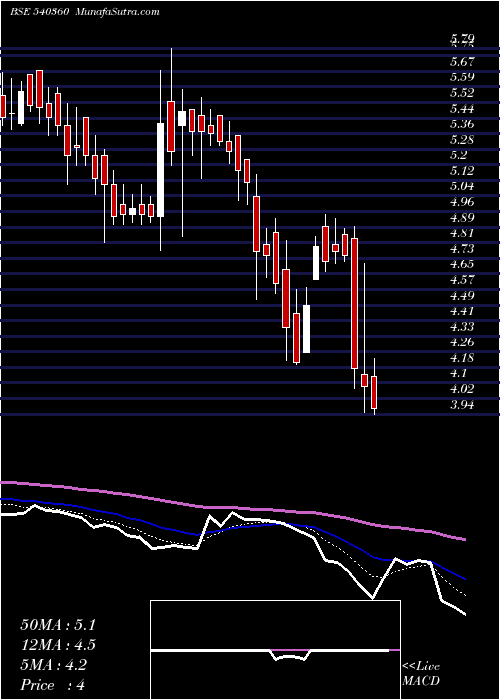500x700 pixels.
Task: Click the 3.94 price axis label
Action: [x=462, y=405]
